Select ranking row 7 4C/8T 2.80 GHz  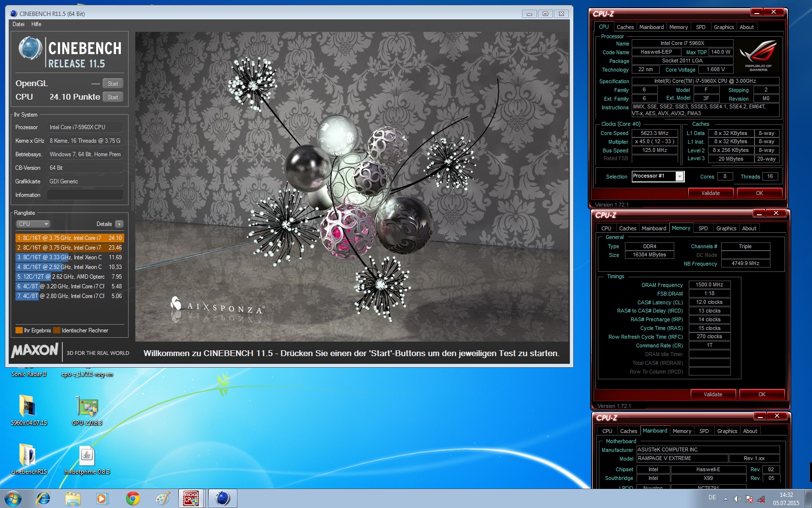[x=70, y=296]
